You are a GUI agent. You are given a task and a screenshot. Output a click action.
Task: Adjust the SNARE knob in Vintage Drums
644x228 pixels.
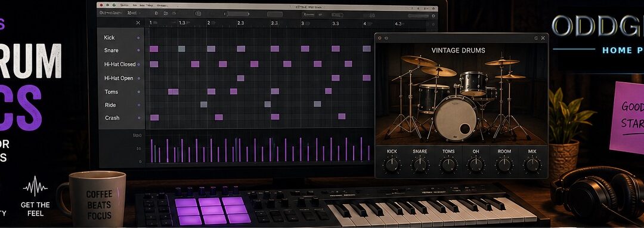click(x=420, y=165)
